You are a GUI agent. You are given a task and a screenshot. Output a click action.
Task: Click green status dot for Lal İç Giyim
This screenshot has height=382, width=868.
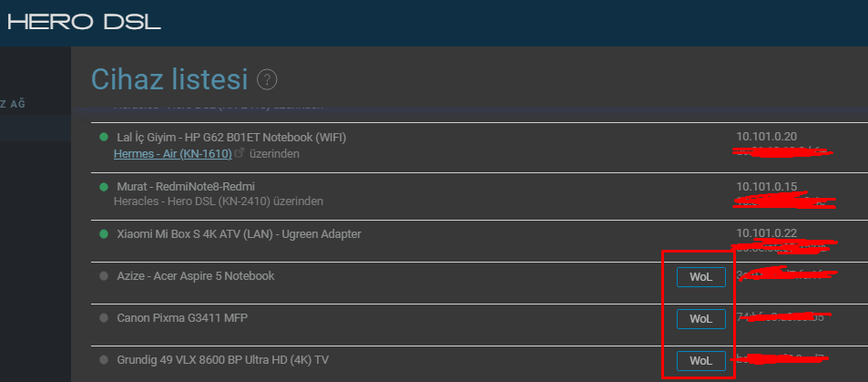104,138
